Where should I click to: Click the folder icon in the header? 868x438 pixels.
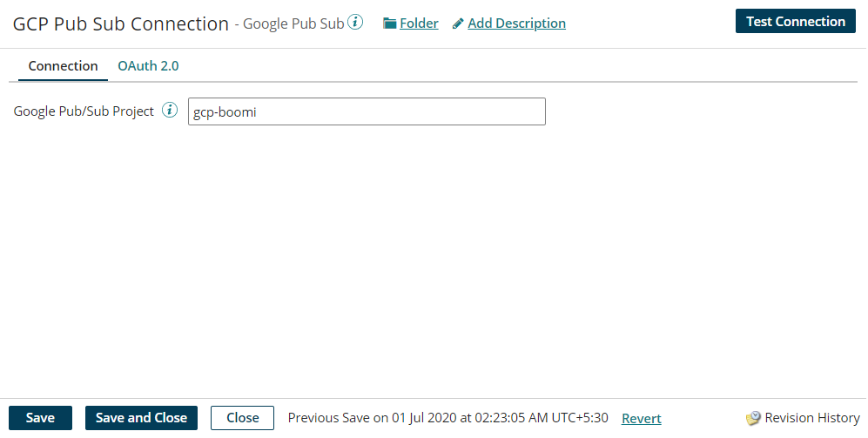click(x=390, y=24)
